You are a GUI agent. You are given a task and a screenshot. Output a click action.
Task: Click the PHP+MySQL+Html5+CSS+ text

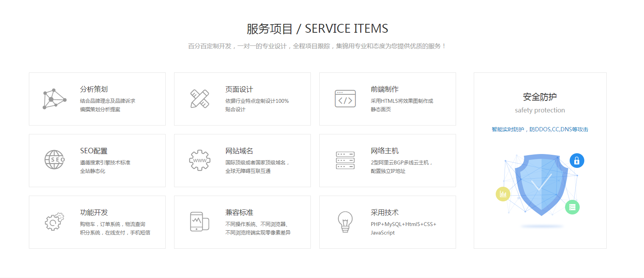click(404, 224)
